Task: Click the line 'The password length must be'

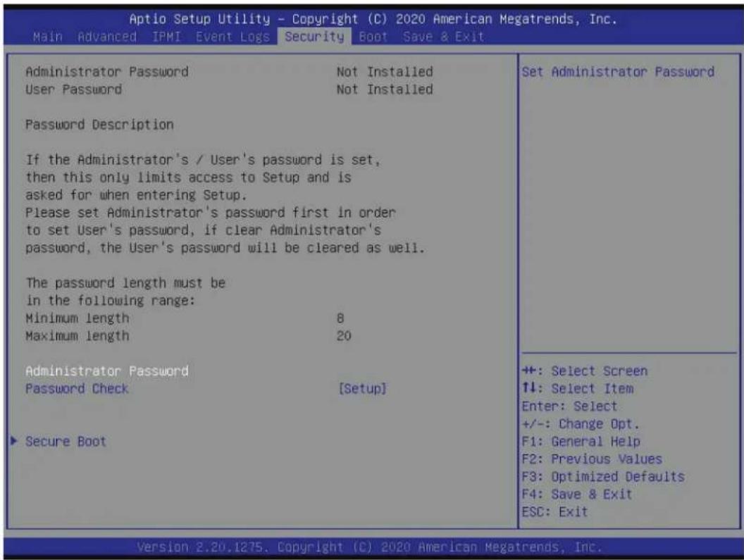Action: (x=125, y=283)
